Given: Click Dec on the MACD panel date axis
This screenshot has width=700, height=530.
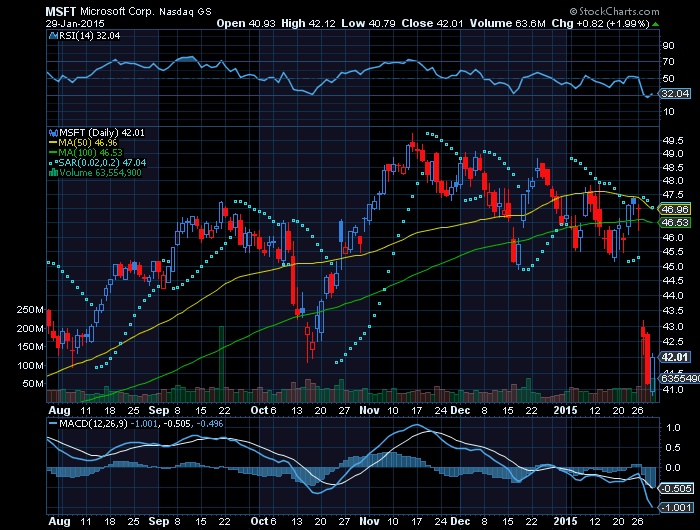Looking at the screenshot, I should pos(460,521).
